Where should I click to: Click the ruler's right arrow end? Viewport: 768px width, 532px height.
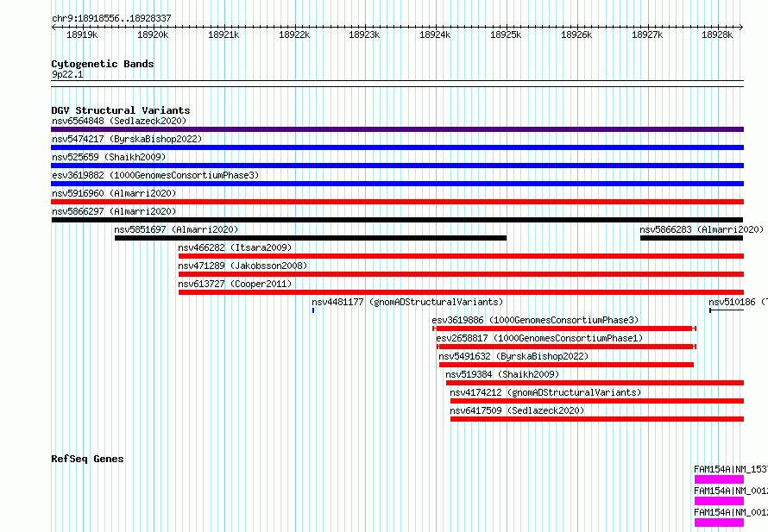click(x=741, y=28)
